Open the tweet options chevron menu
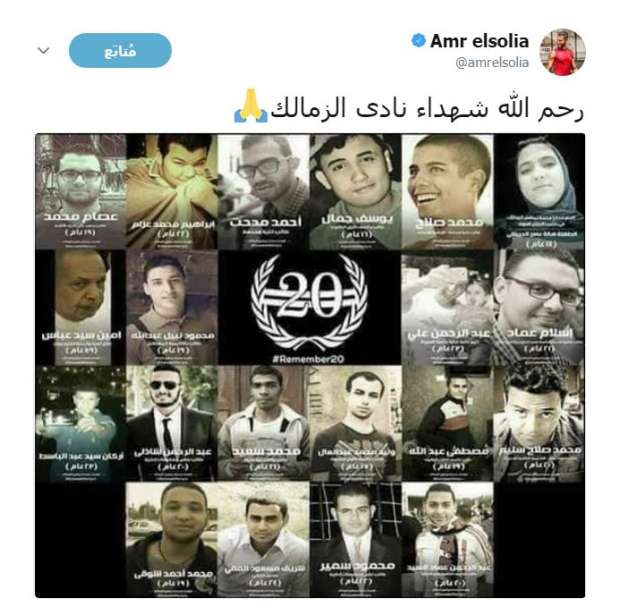Image resolution: width=620 pixels, height=615 pixels. click(43, 51)
